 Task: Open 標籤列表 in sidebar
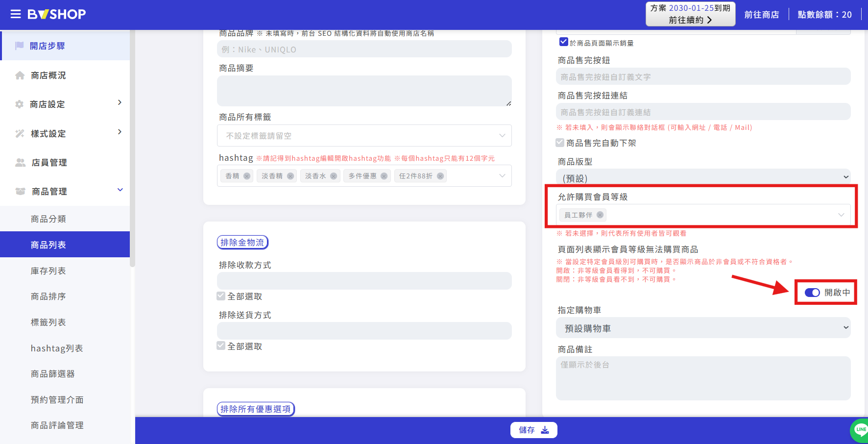tap(48, 322)
